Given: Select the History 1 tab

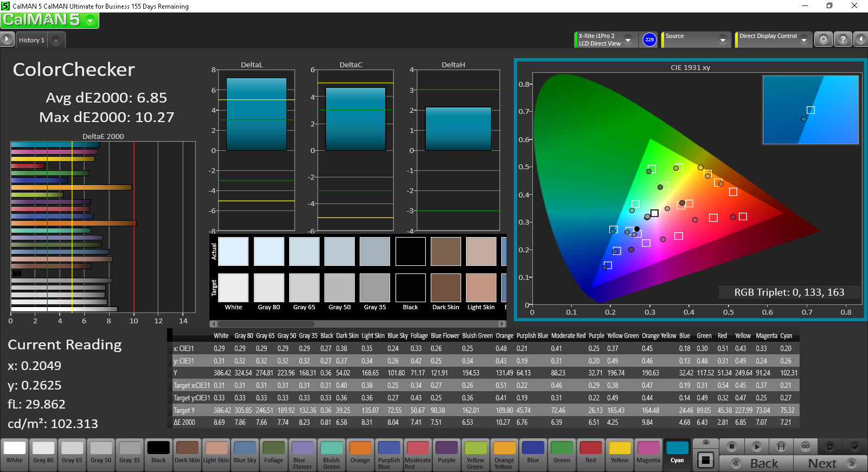Looking at the screenshot, I should [x=31, y=40].
